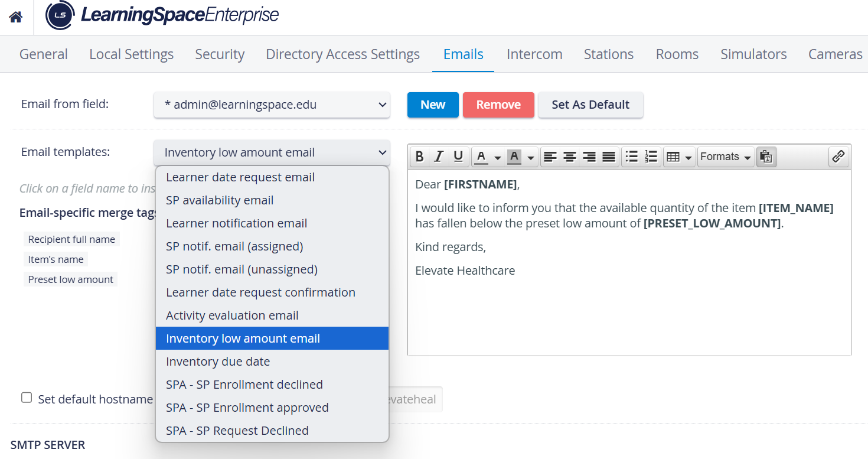Screen dimensions: 868x459
Task: Enable the Set default hostname checkbox
Action: click(x=27, y=398)
